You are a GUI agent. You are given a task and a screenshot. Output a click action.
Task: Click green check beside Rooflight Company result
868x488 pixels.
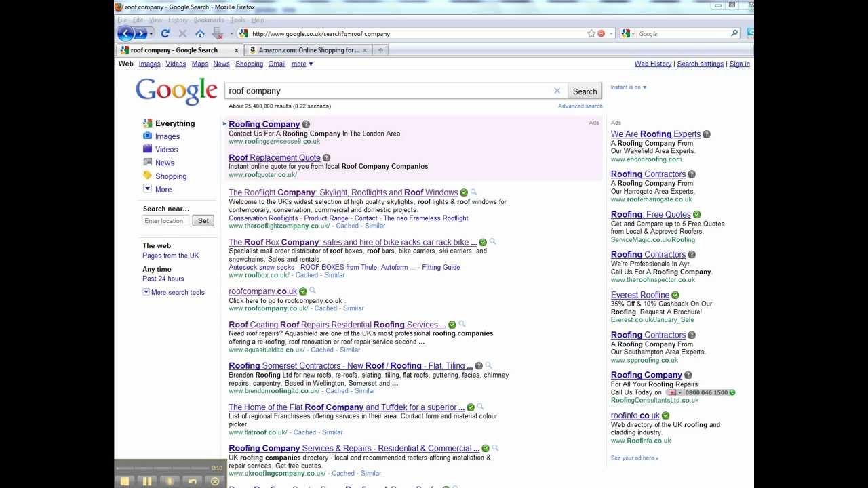click(464, 193)
